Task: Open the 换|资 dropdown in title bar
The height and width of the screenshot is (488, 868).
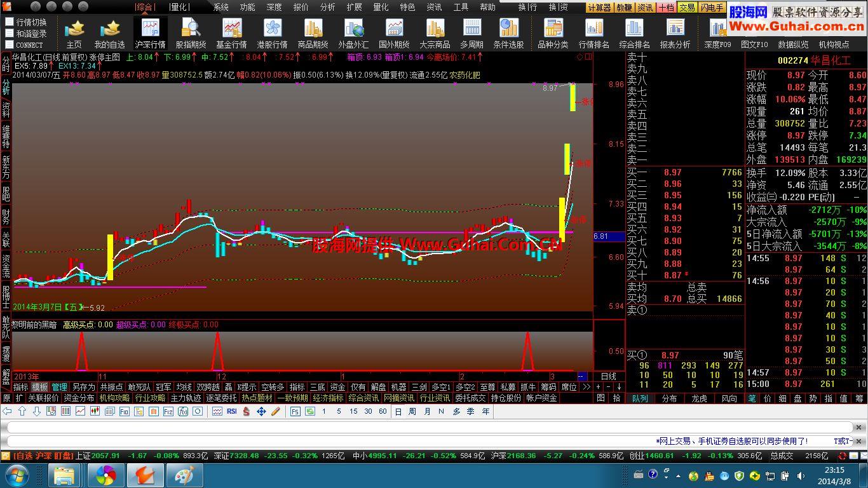Action: (x=558, y=7)
